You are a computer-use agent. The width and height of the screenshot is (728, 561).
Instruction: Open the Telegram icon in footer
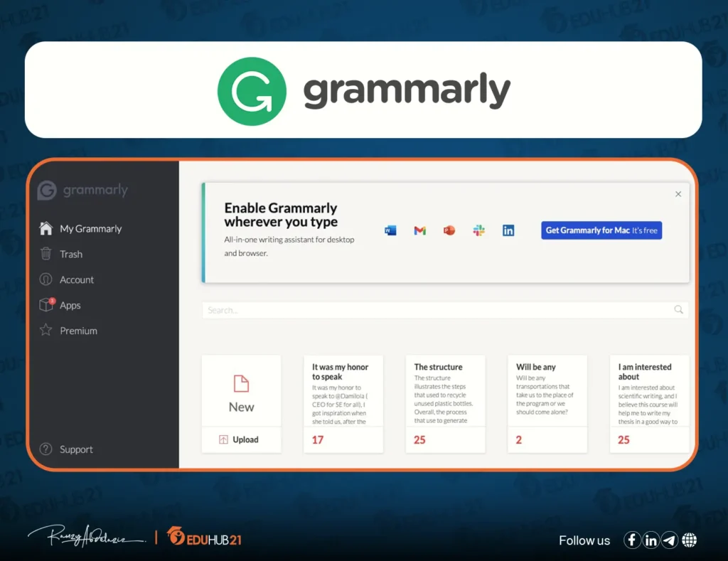click(670, 540)
